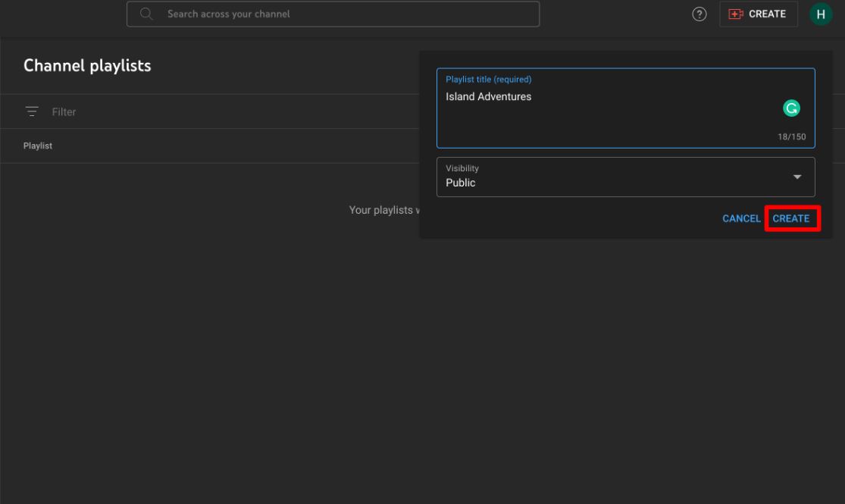Click the 'Your playlists' empty-state message
845x504 pixels.
tap(384, 210)
